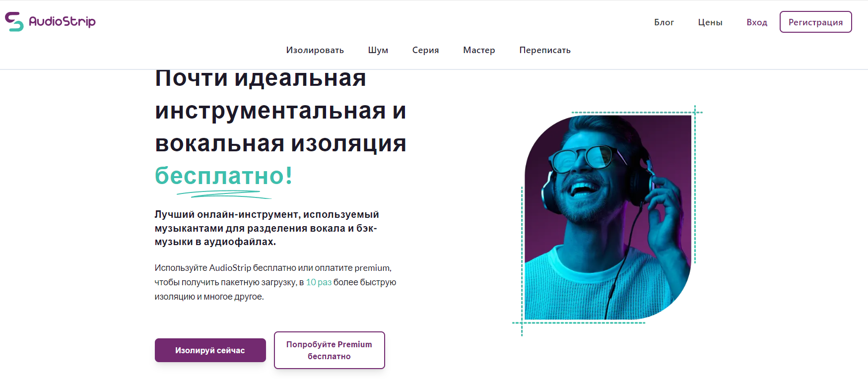Click the Вход login link

pos(757,22)
